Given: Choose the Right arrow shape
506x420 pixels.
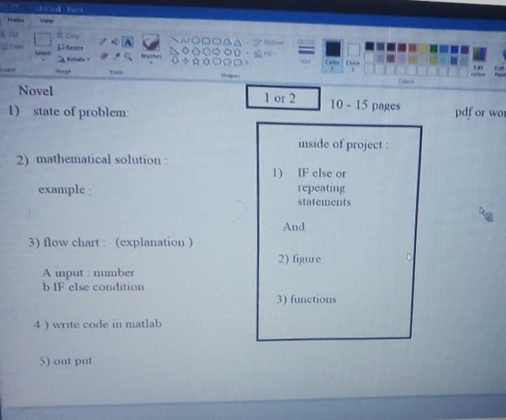Looking at the screenshot, I should pos(216,52).
